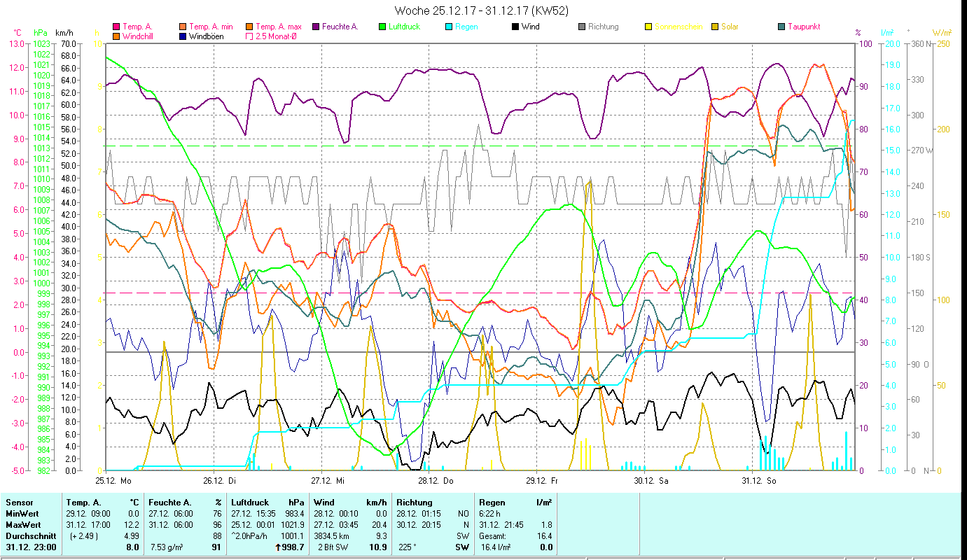Click the '25.12. Mo' date label on the axis
967x560 pixels.
click(113, 481)
